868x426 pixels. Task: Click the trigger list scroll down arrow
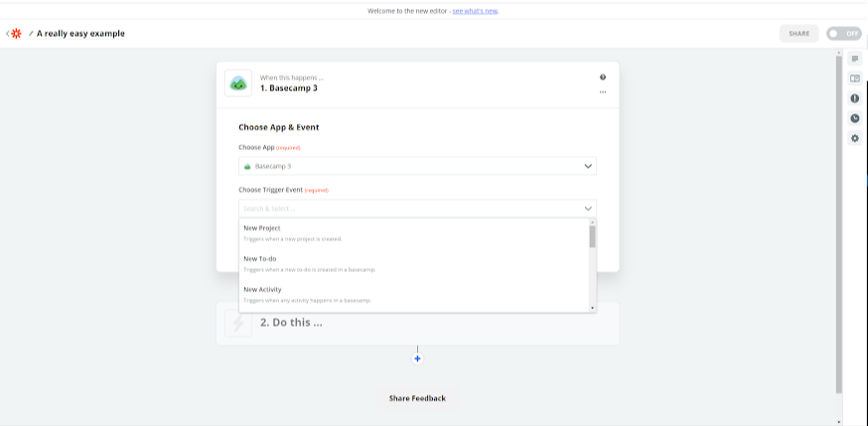(x=592, y=308)
